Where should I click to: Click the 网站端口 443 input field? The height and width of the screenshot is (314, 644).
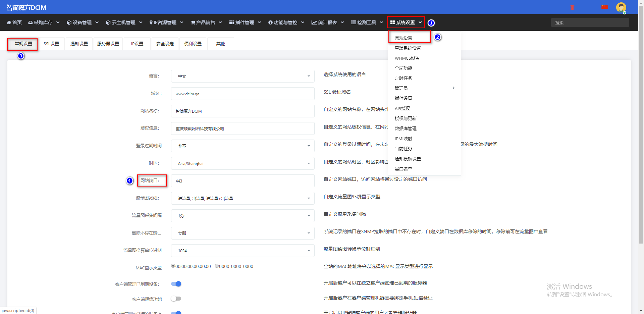coord(243,181)
